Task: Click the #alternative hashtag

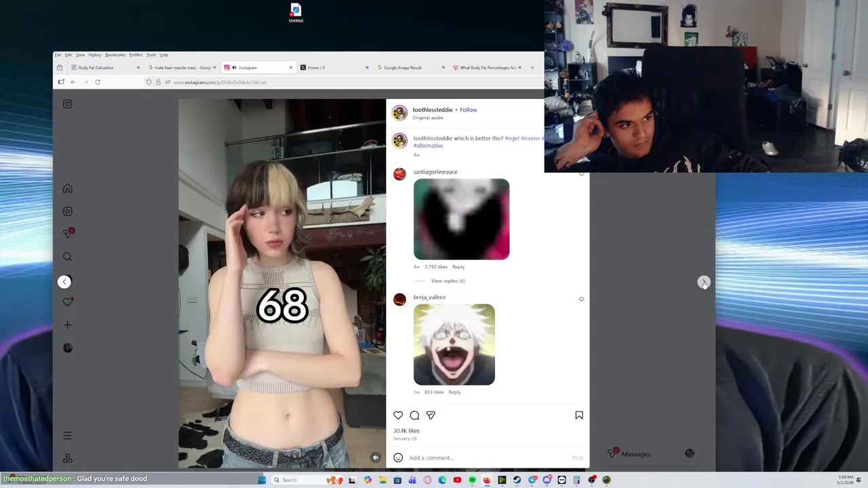Action: coord(428,146)
